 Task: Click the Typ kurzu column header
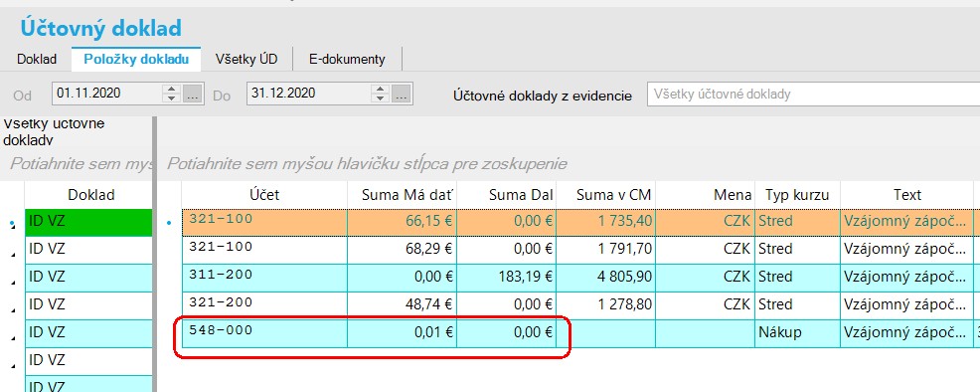[797, 195]
